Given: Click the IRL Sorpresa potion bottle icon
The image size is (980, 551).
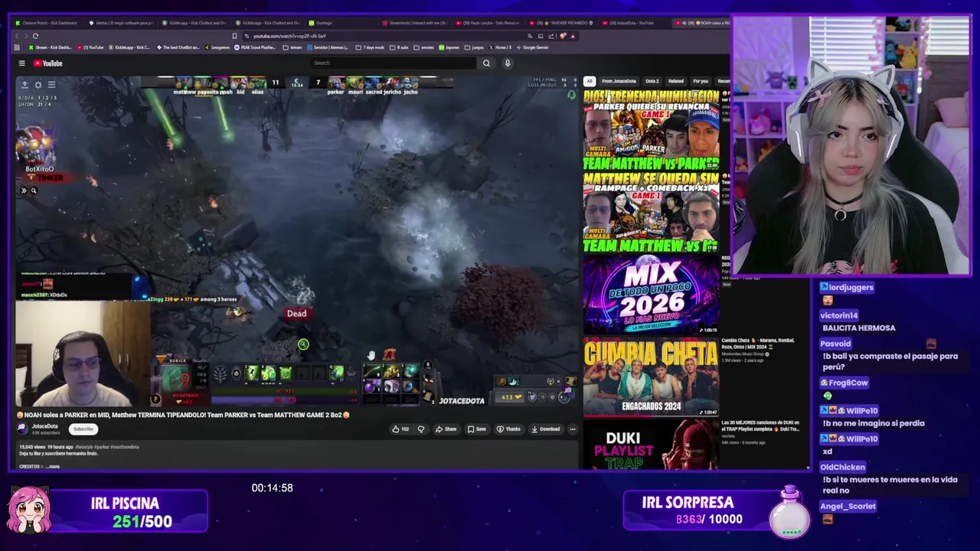Looking at the screenshot, I should tap(789, 511).
